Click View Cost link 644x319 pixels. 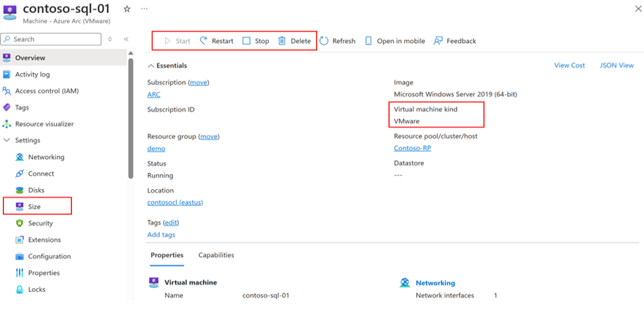pyautogui.click(x=569, y=65)
